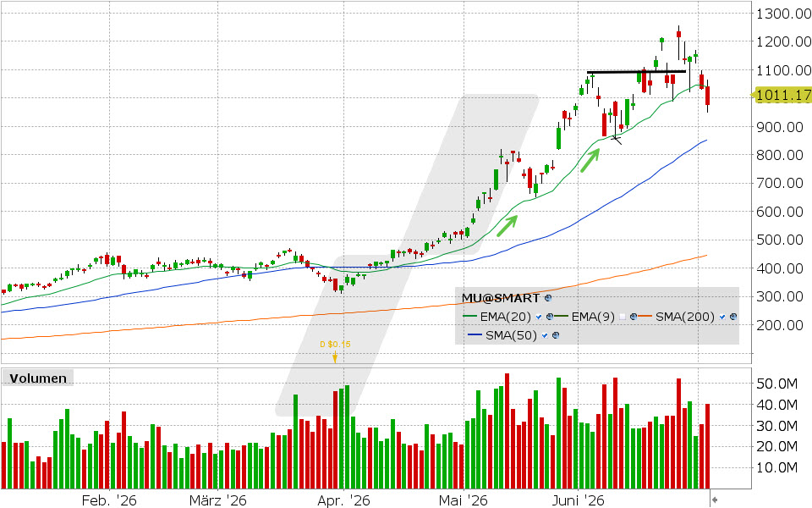This screenshot has width=812, height=508.
Task: Click the 30.0M volume axis label
Action: point(776,426)
